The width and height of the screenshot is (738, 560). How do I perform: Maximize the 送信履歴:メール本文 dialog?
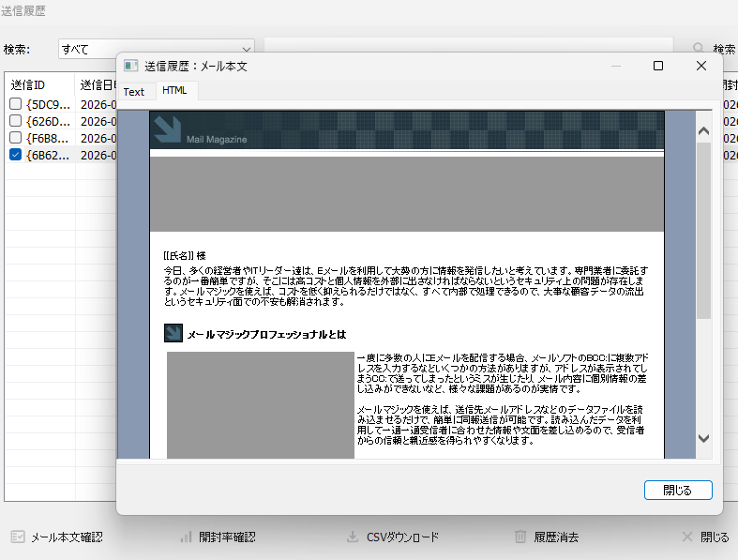[658, 66]
